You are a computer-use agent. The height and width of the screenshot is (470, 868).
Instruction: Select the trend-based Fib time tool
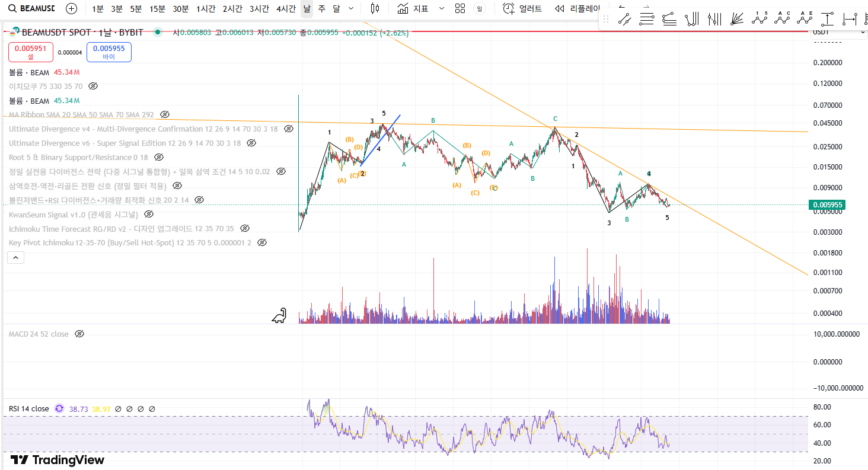(x=692, y=19)
